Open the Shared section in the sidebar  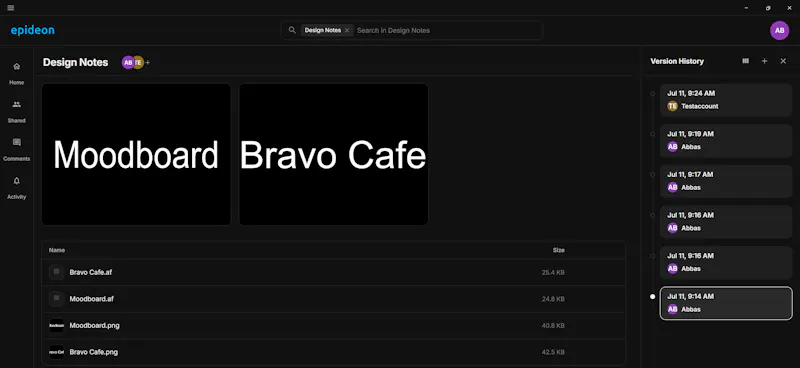pos(16,111)
